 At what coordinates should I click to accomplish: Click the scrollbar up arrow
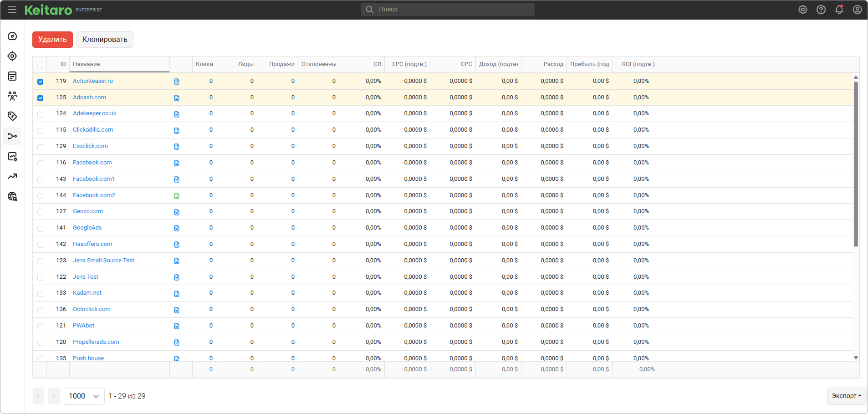click(856, 77)
